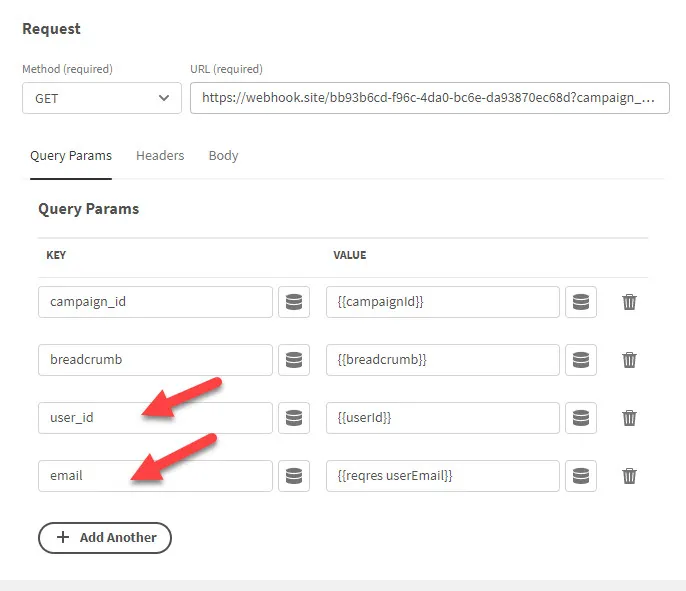Click the email key field
The height and width of the screenshot is (591, 686).
[155, 476]
